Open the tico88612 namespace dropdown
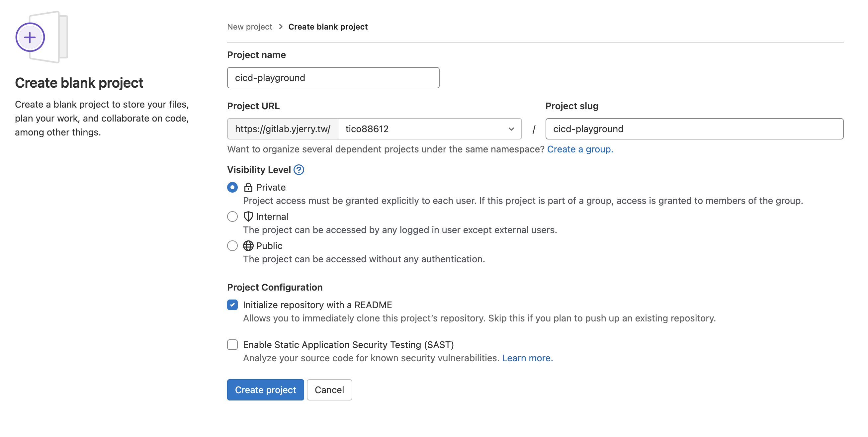The image size is (868, 437). pyautogui.click(x=429, y=129)
